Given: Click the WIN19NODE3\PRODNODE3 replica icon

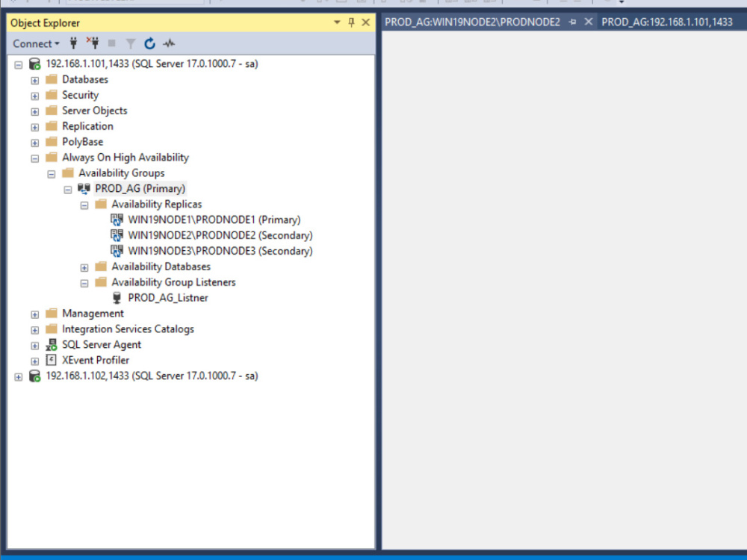Looking at the screenshot, I should [117, 251].
